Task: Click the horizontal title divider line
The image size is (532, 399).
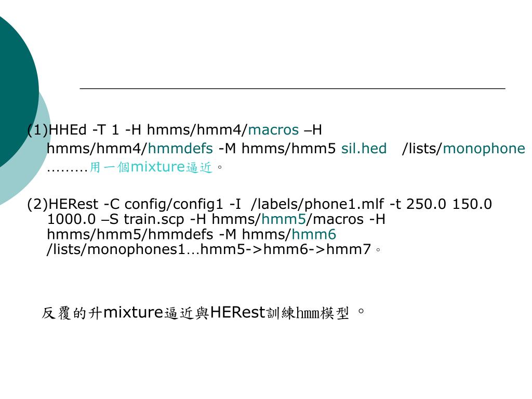Action: [292, 88]
